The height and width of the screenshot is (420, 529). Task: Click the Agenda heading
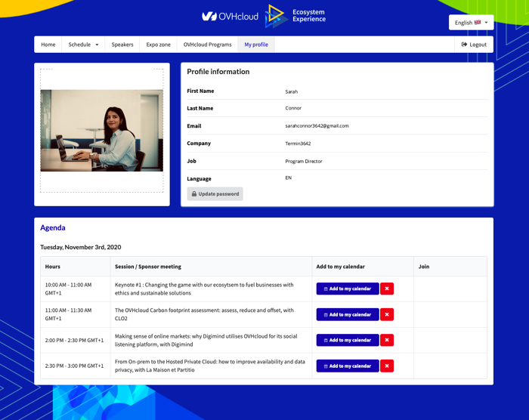pos(53,227)
